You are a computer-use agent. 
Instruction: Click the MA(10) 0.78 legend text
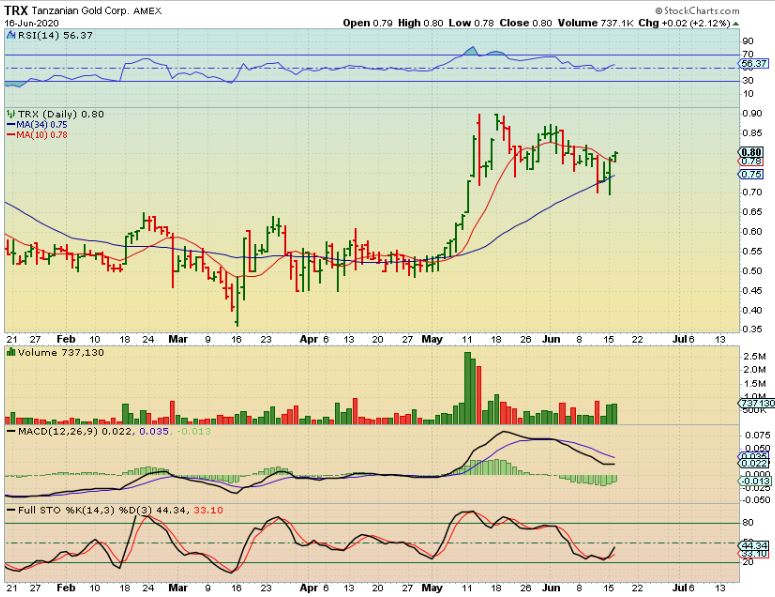pos(42,134)
